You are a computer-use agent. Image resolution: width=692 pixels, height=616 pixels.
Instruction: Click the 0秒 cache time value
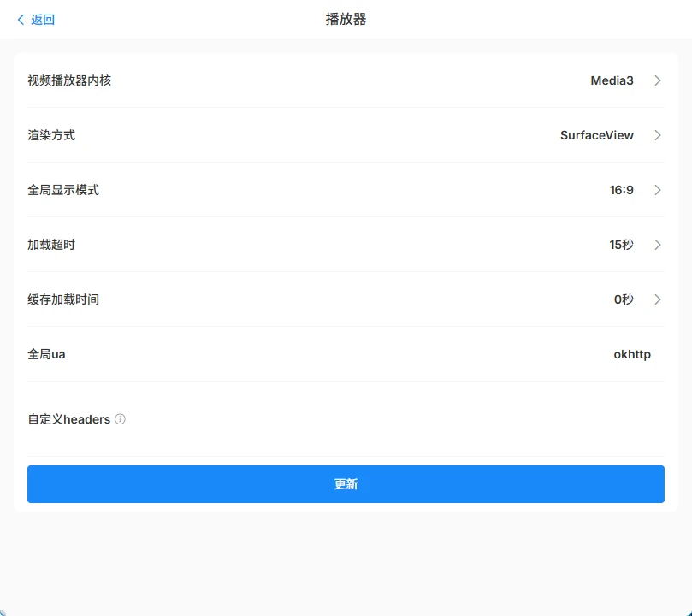pyautogui.click(x=624, y=299)
